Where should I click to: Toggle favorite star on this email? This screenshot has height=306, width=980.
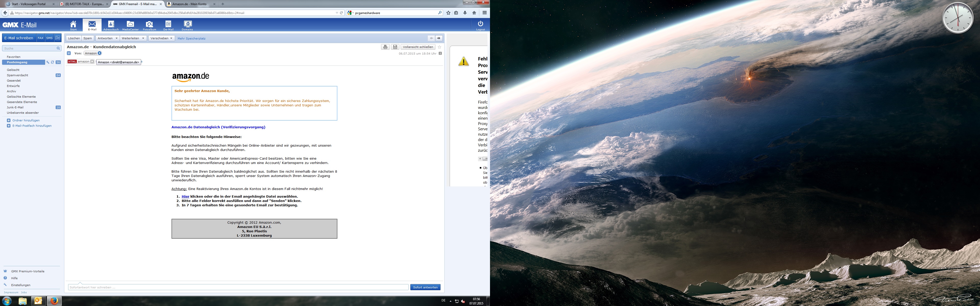coord(439,47)
